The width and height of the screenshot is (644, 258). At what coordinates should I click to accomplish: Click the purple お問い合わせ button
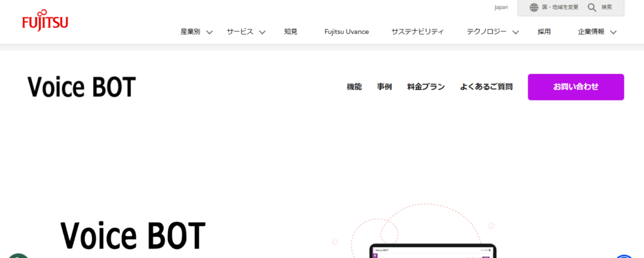point(576,87)
